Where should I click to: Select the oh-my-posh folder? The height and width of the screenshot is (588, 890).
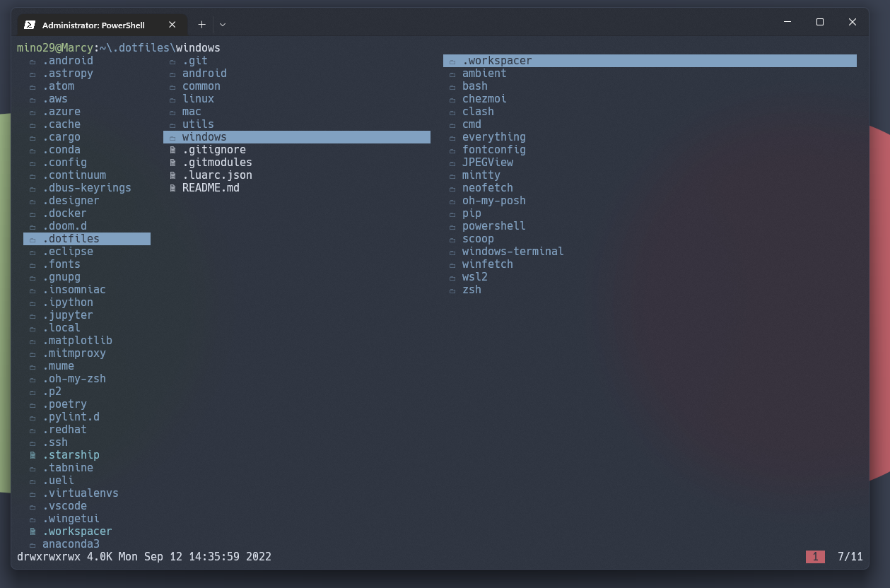(494, 201)
